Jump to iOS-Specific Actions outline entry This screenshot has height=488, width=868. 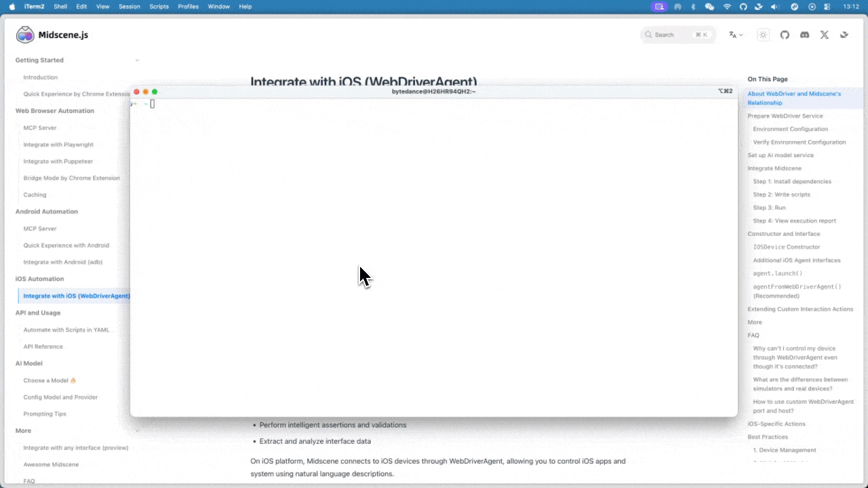click(x=776, y=424)
